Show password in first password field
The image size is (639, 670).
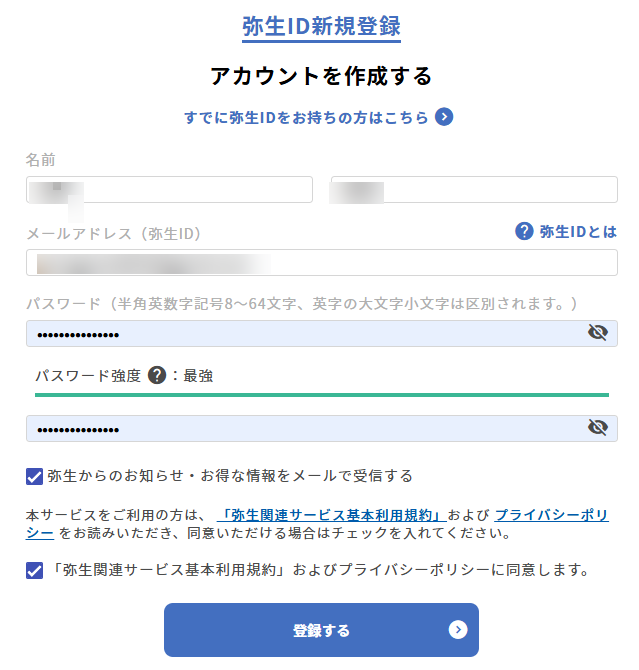pyautogui.click(x=598, y=333)
